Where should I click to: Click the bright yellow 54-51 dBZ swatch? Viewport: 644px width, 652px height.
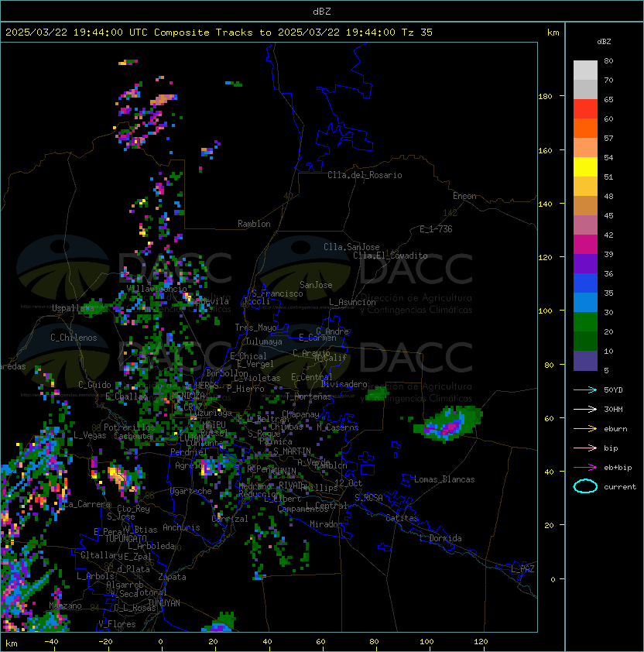click(585, 167)
